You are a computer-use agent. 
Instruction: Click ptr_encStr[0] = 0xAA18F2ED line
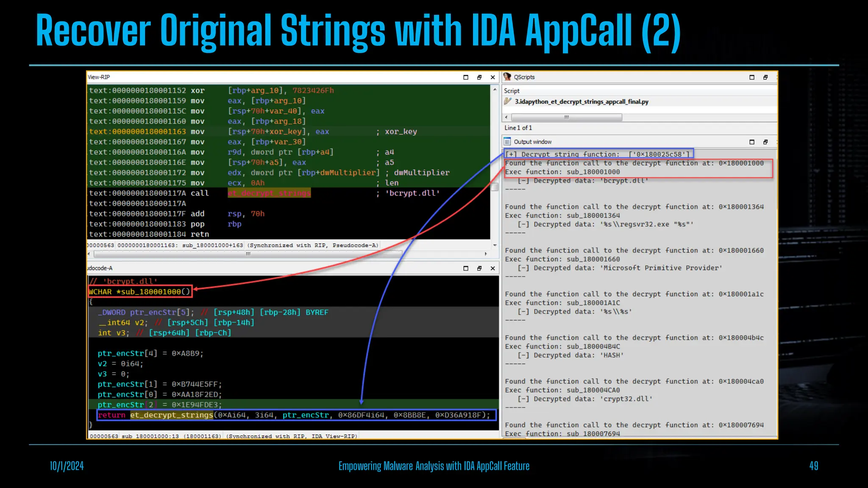[160, 394]
